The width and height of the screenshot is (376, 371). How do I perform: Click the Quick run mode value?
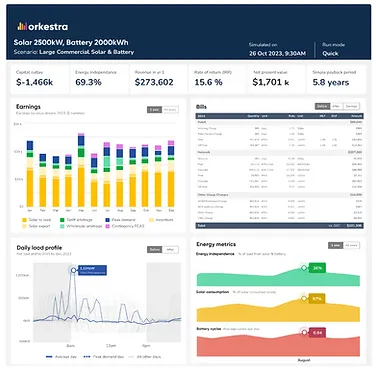pos(330,53)
